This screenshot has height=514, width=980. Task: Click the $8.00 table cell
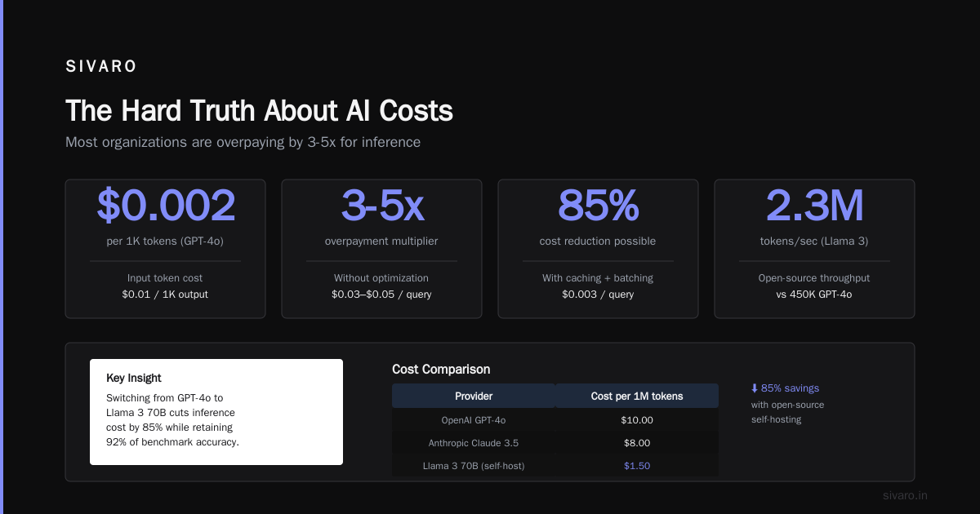pos(637,443)
